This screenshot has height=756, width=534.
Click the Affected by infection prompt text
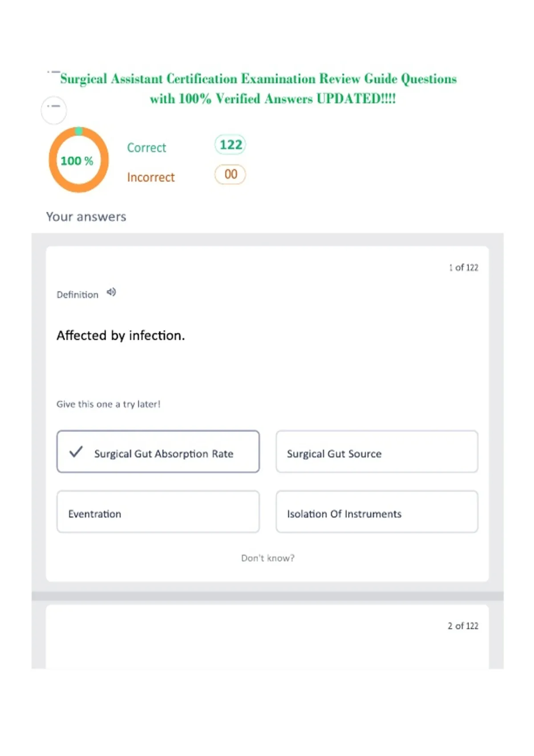click(121, 335)
